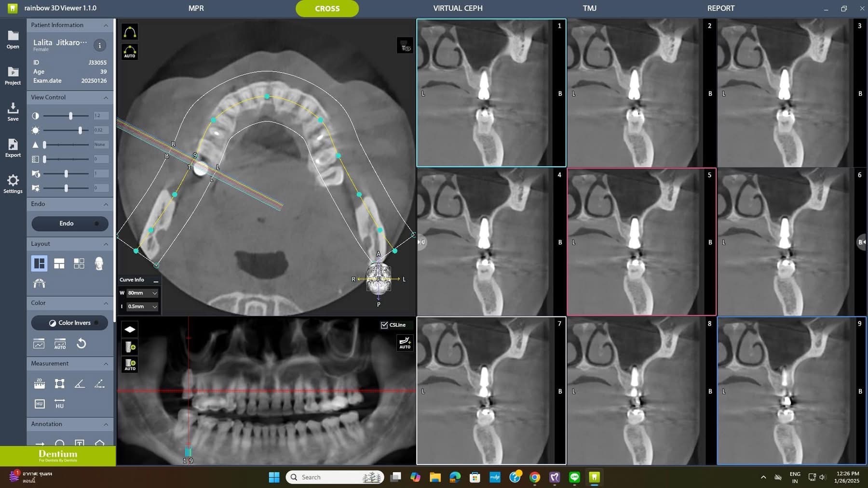Uncheck the CSLine checkbox

[x=384, y=325]
